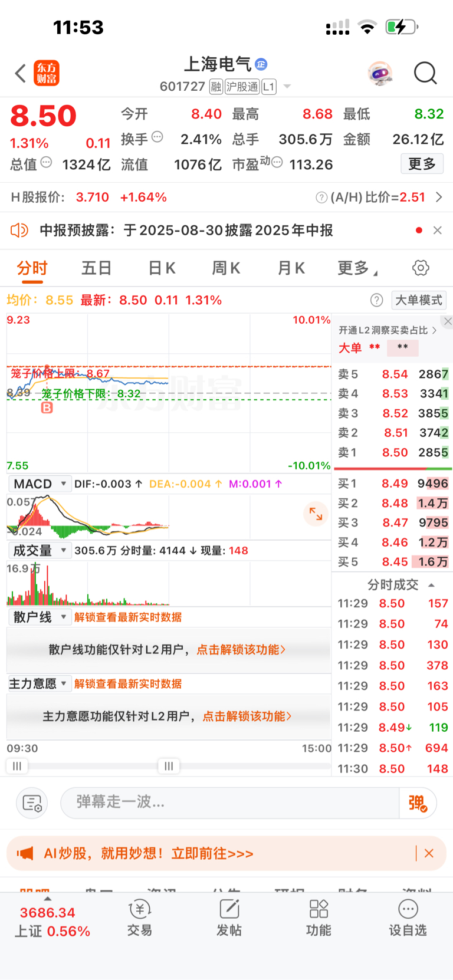Viewport: 453px width, 980px height.
Task: Open the 东方财富 logo
Action: point(47,73)
